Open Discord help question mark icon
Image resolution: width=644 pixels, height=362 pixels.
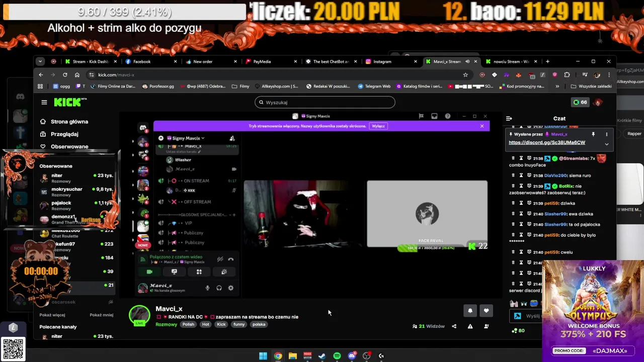click(448, 116)
